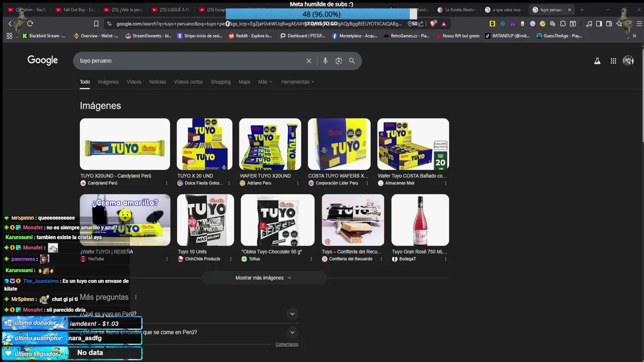Open the Herramientas dropdown
This screenshot has height=362, width=644.
pos(297,82)
